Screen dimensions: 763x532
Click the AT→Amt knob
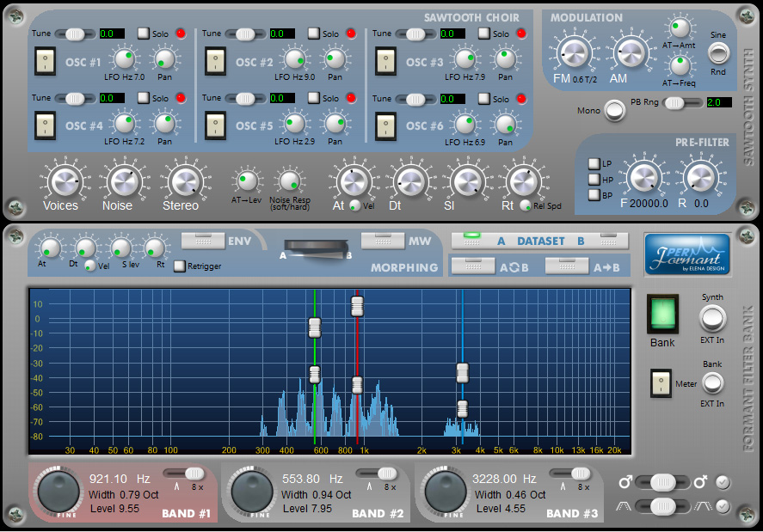680,28
